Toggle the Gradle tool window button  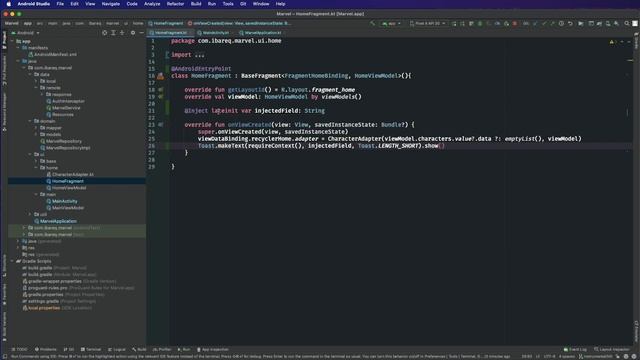point(636,41)
